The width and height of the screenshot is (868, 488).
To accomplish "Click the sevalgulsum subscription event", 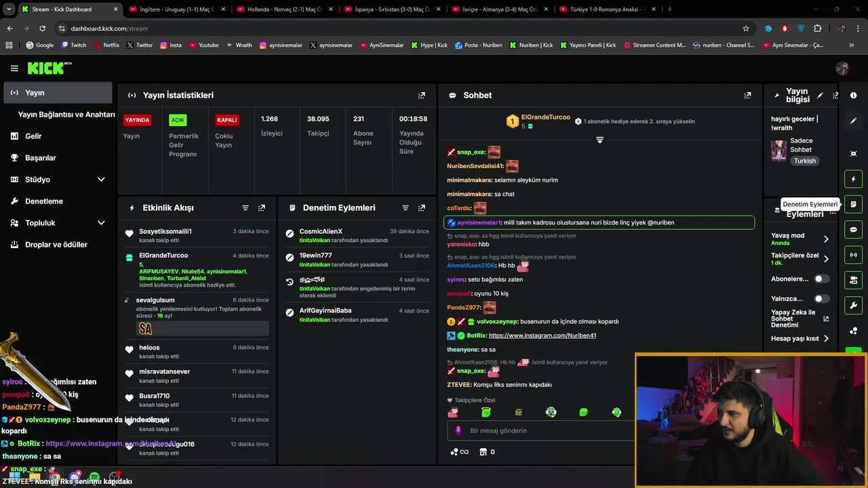I will [x=197, y=317].
